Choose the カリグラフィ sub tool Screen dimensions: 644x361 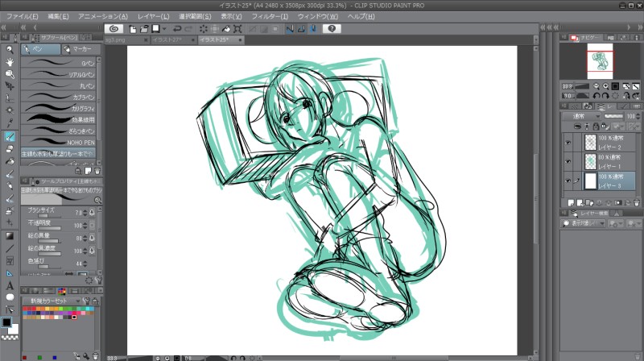(x=58, y=108)
